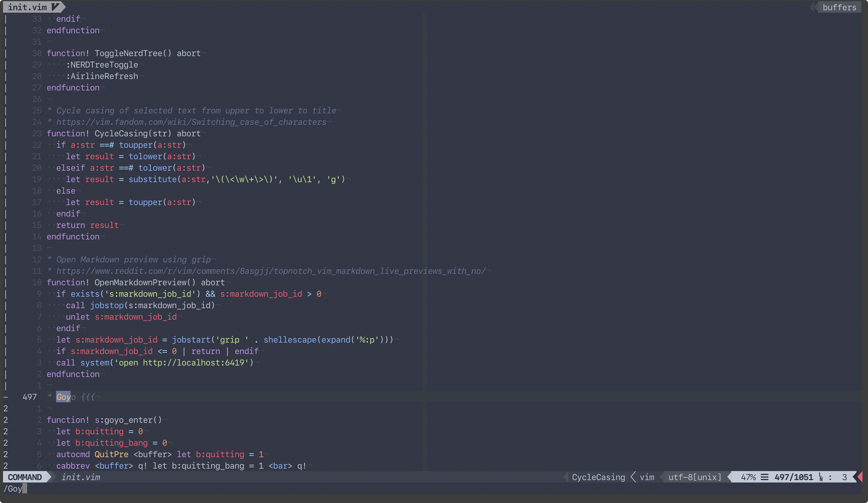The width and height of the screenshot is (868, 503).
Task: Click the 497/1051 line position indicator
Action: [794, 477]
